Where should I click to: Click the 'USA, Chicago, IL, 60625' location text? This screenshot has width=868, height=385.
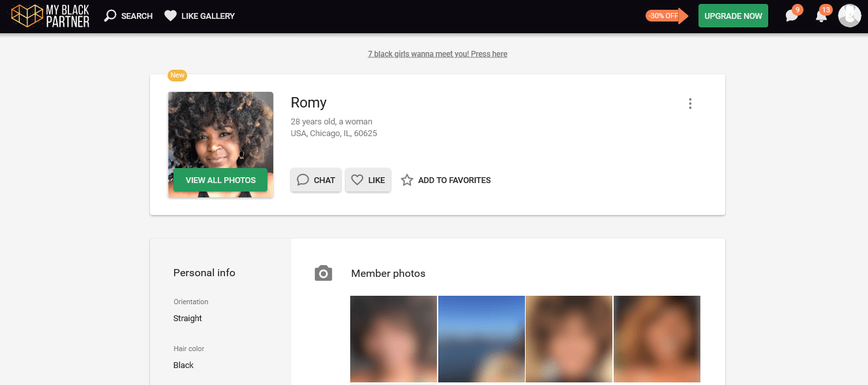pos(334,134)
